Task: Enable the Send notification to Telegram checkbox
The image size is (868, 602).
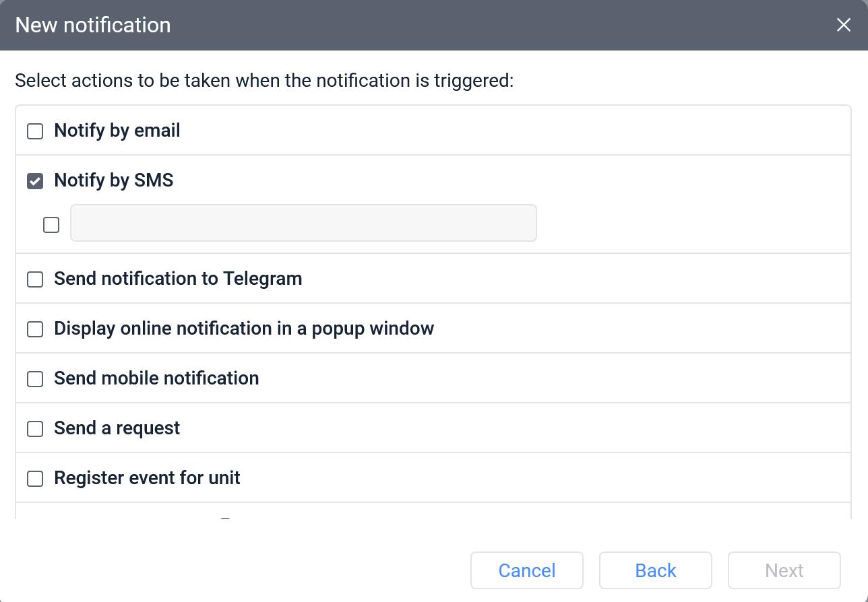Action: [x=35, y=279]
